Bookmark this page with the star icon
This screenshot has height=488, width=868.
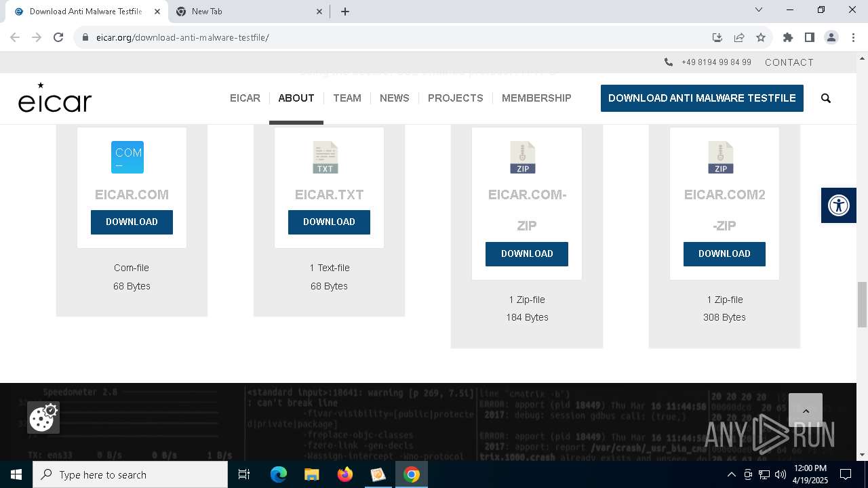tap(761, 37)
